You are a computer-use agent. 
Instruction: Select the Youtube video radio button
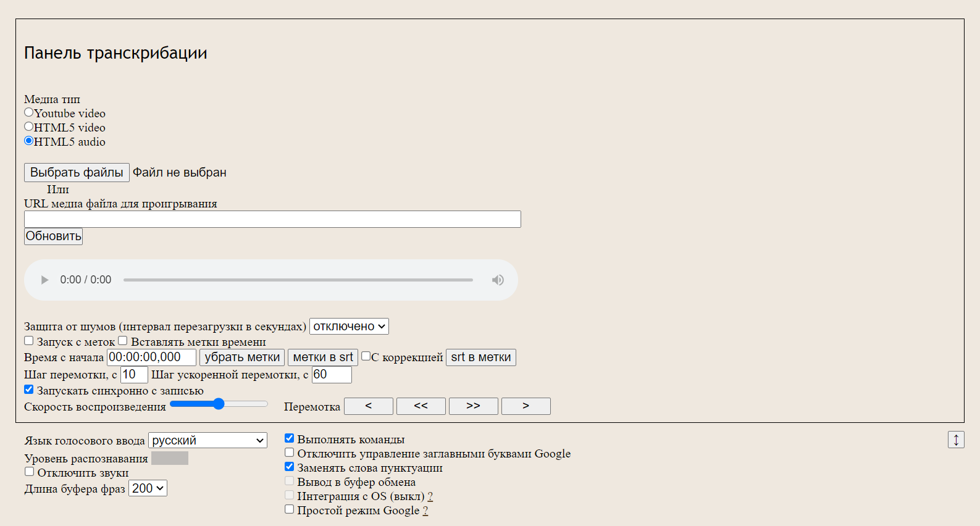[29, 112]
